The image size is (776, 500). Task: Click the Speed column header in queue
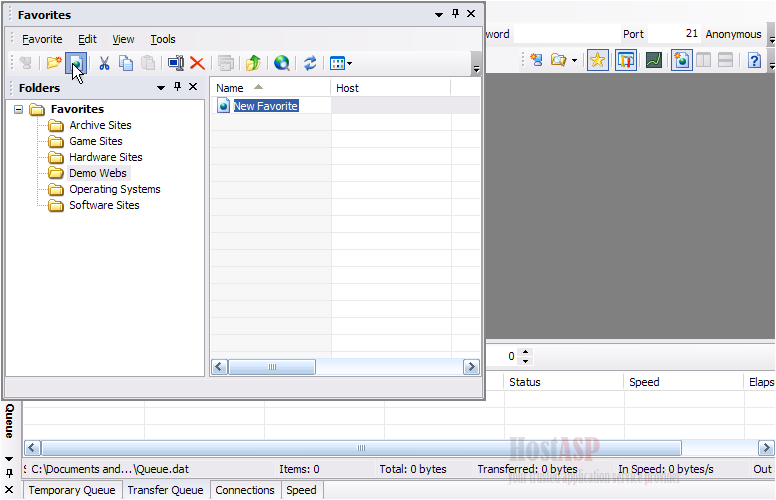[x=683, y=382]
